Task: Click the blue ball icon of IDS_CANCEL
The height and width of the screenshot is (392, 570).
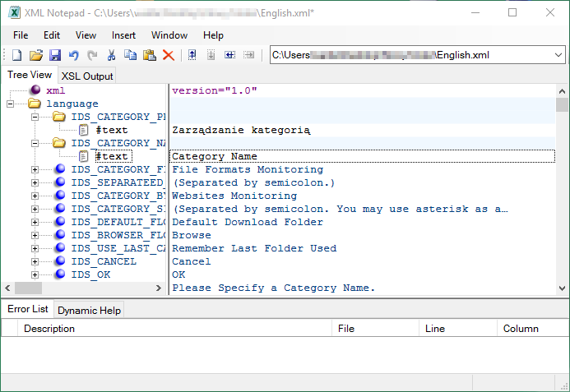Action: [60, 261]
